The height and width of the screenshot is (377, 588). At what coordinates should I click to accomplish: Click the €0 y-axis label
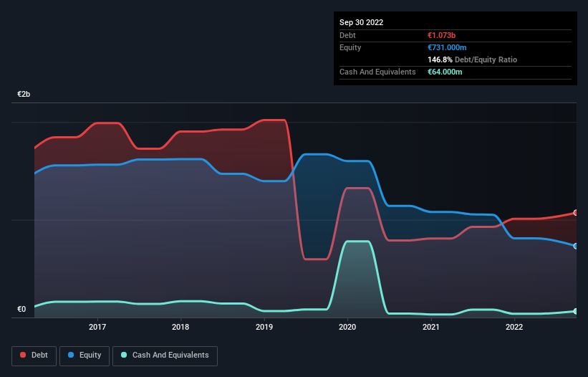[21, 309]
